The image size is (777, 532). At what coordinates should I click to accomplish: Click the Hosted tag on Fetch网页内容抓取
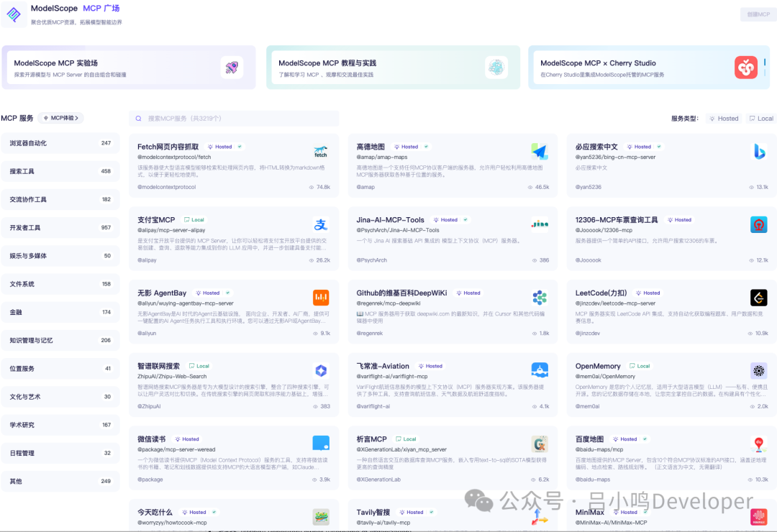220,147
